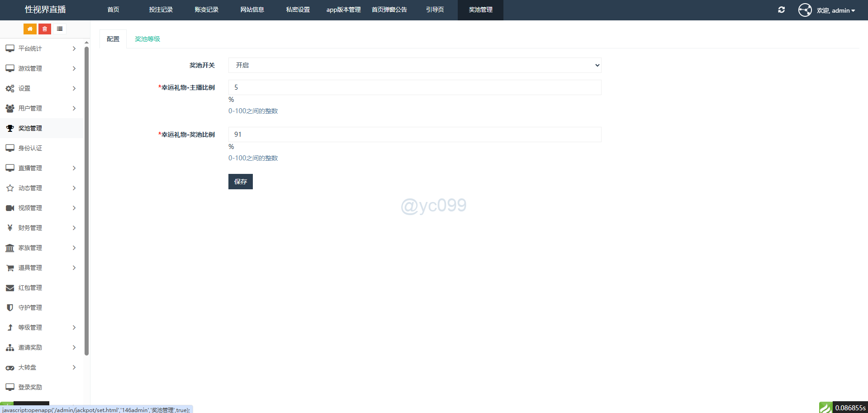Click the orange home icon button
Screen dimensions: 868x413
coord(30,29)
